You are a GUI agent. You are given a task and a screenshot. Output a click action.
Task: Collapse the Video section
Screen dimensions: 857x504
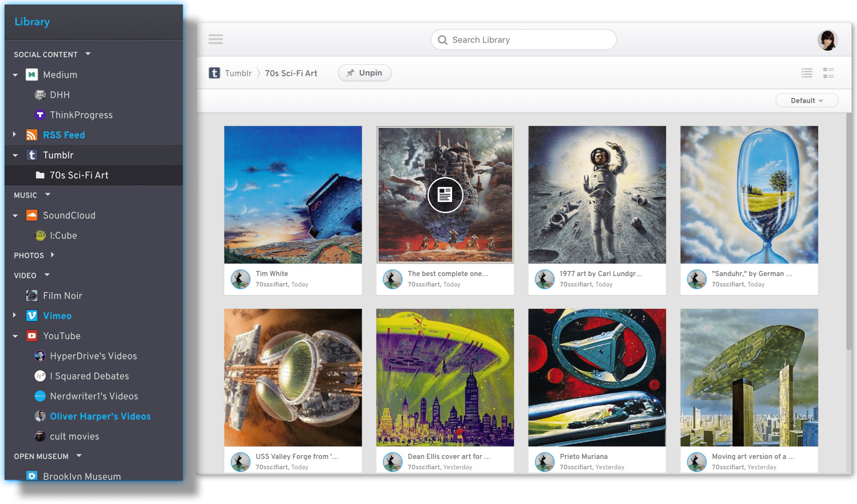point(47,275)
